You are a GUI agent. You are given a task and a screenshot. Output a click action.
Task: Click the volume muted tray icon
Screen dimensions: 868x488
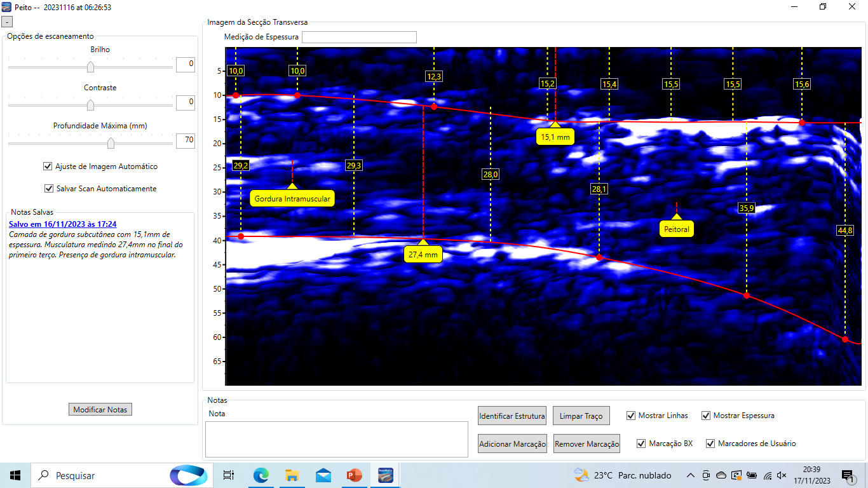click(x=782, y=475)
